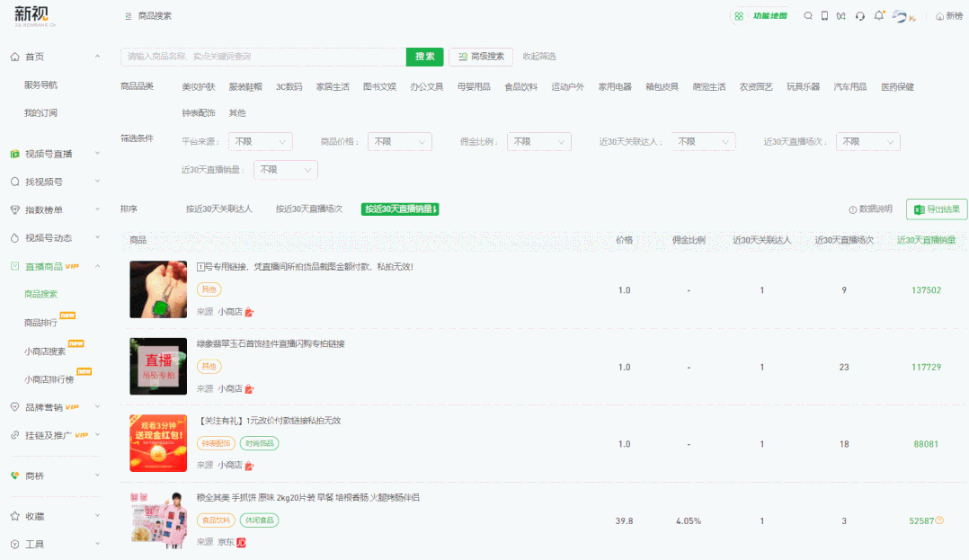The image size is (969, 560).
Task: Click the 京东 JD source icon in last row
Action: coord(241,542)
